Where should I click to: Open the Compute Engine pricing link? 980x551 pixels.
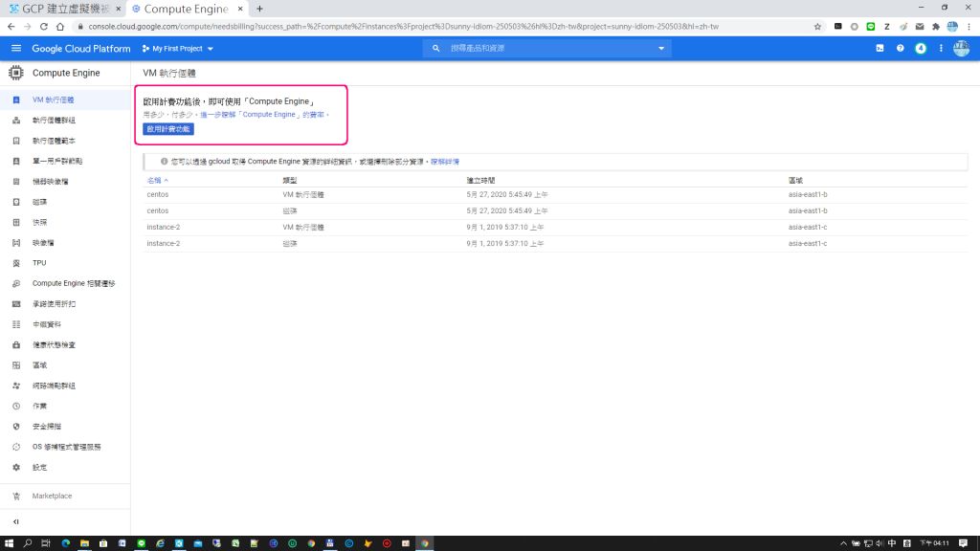click(x=262, y=115)
